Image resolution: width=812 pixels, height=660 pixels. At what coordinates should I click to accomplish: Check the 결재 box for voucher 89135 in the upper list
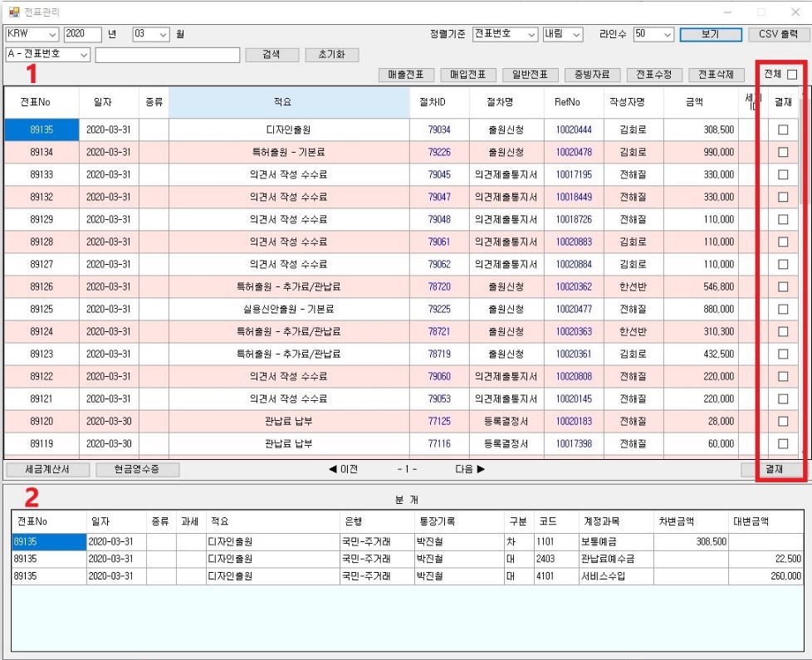tap(783, 130)
